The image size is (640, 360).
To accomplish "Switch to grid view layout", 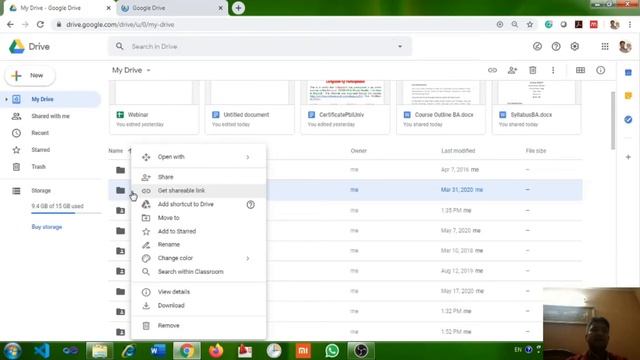I will [580, 70].
